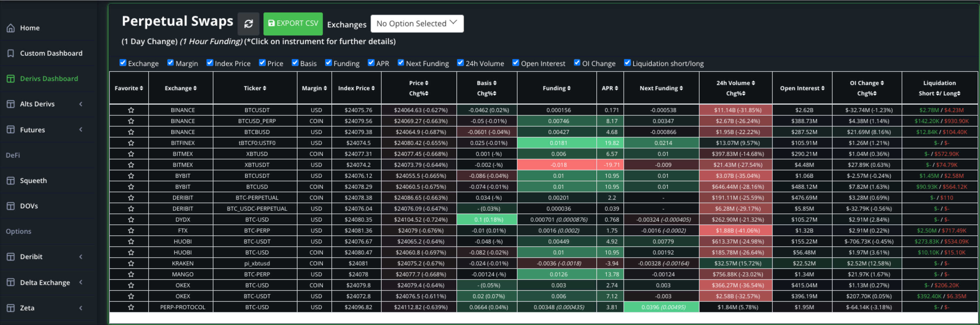Screen dimensions: 980x325
Task: Open the BTCUSD_PERP ticker details
Action: tap(257, 121)
